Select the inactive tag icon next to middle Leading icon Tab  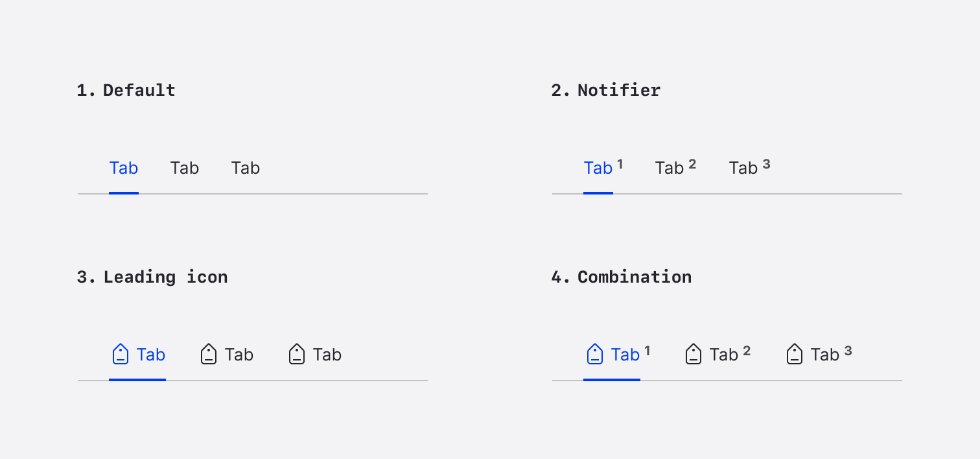click(208, 354)
